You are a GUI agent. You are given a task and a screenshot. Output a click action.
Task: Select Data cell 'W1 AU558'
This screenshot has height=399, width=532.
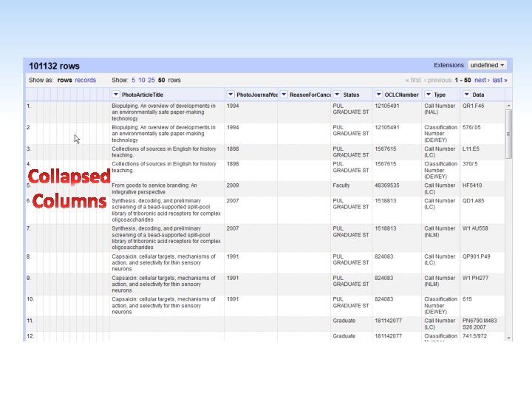pos(475,228)
